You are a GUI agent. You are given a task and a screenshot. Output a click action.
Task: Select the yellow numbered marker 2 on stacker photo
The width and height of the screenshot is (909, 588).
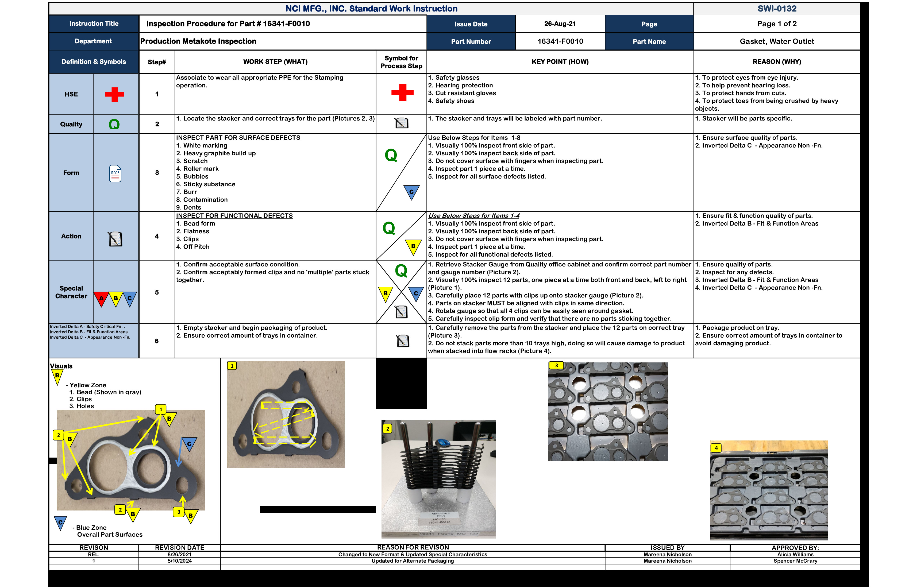(388, 429)
